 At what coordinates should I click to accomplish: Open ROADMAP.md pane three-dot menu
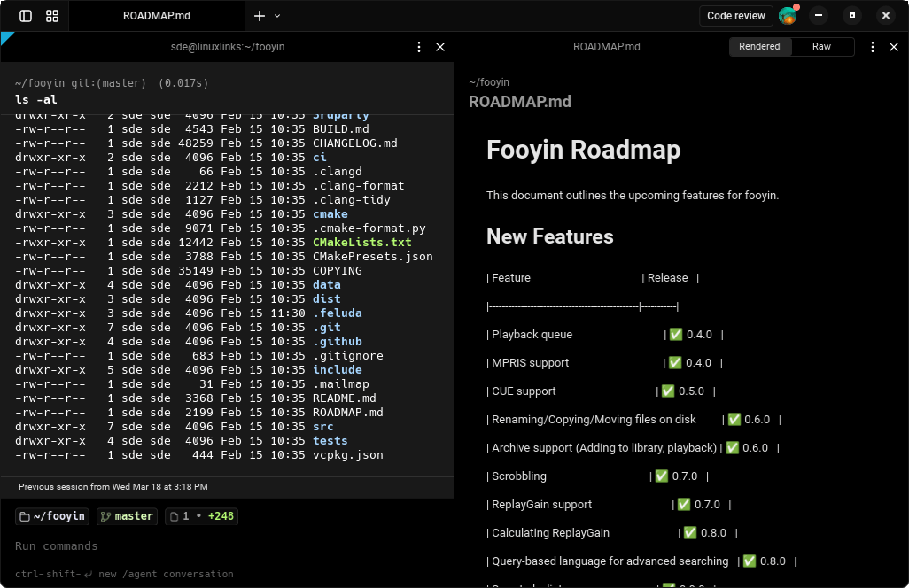point(873,47)
